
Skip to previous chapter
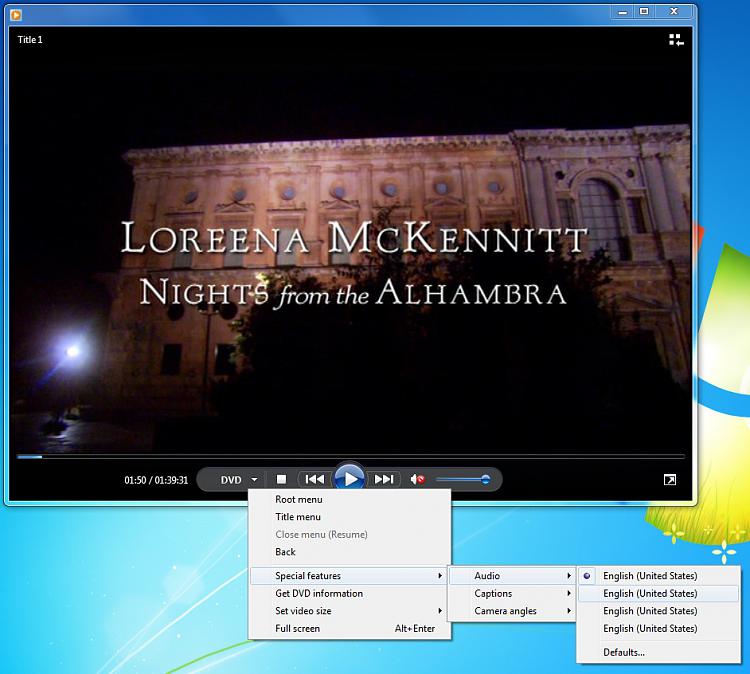point(314,479)
